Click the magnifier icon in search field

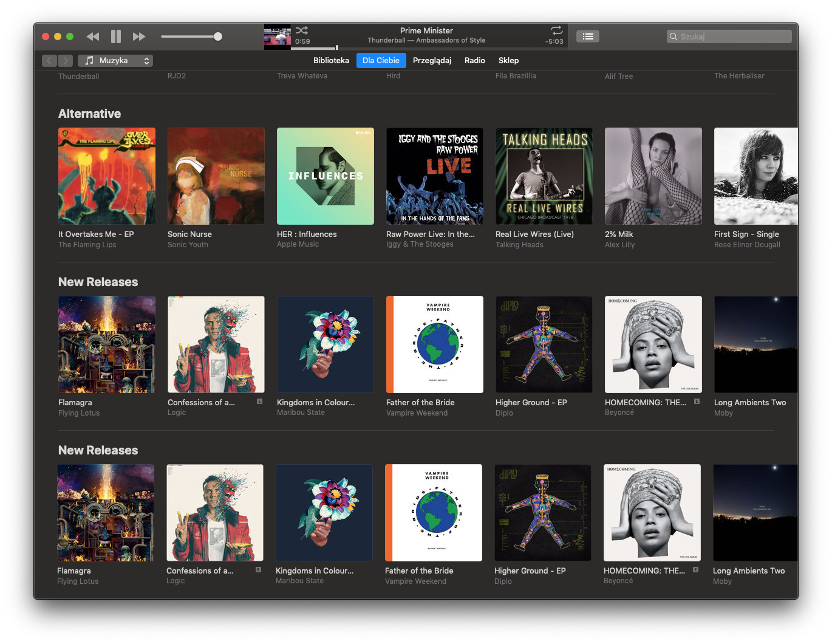pos(673,36)
